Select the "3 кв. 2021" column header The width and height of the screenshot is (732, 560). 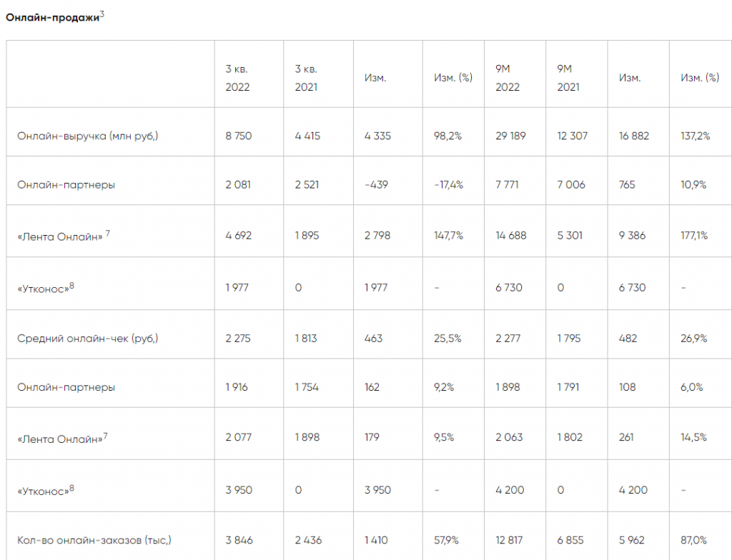[x=307, y=78]
